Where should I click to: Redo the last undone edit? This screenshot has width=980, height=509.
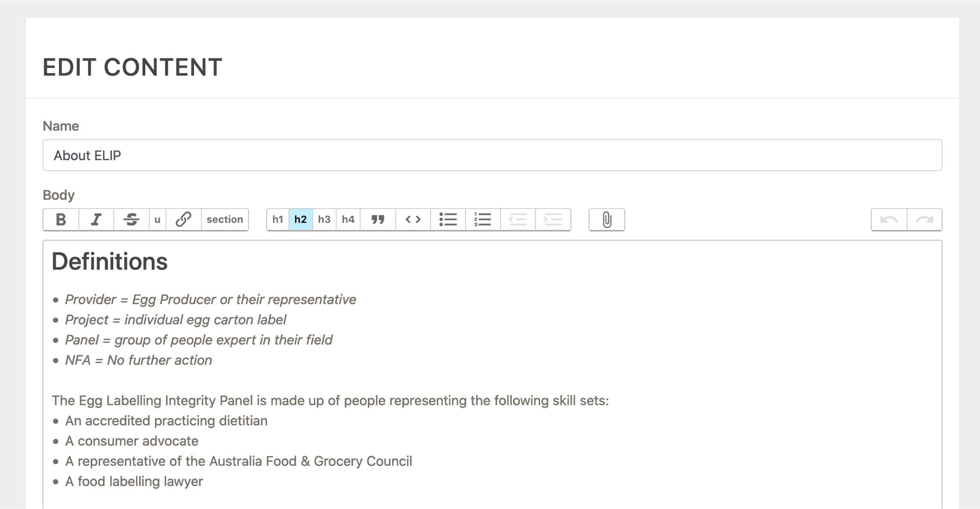coord(924,220)
